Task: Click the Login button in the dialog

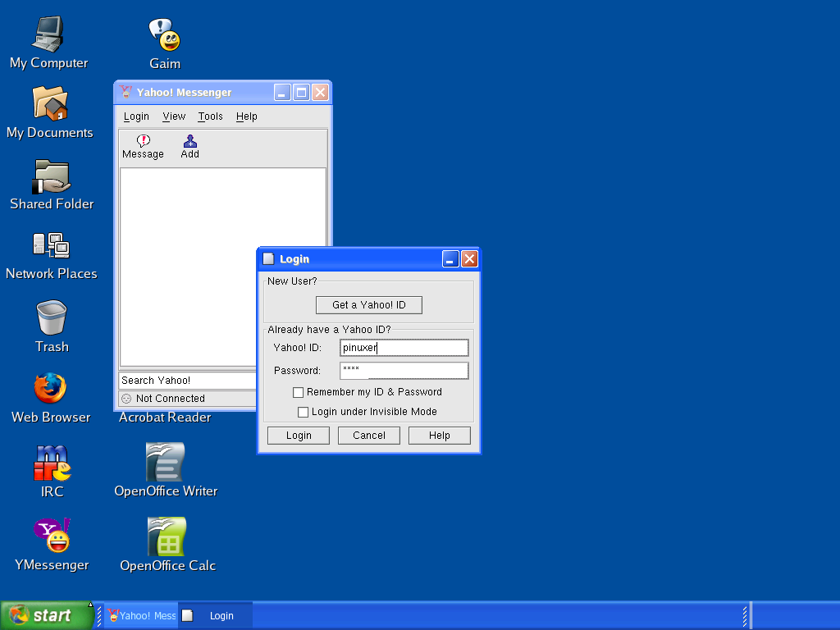Action: pos(299,436)
